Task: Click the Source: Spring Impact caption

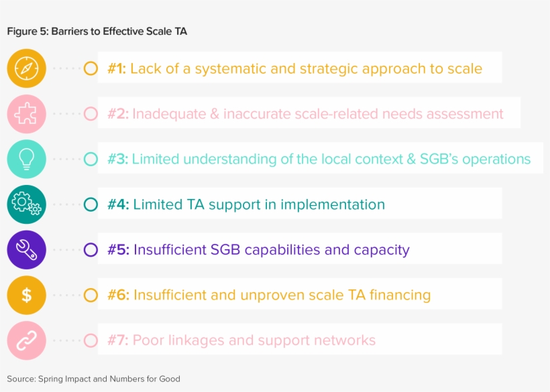Action: click(x=93, y=379)
